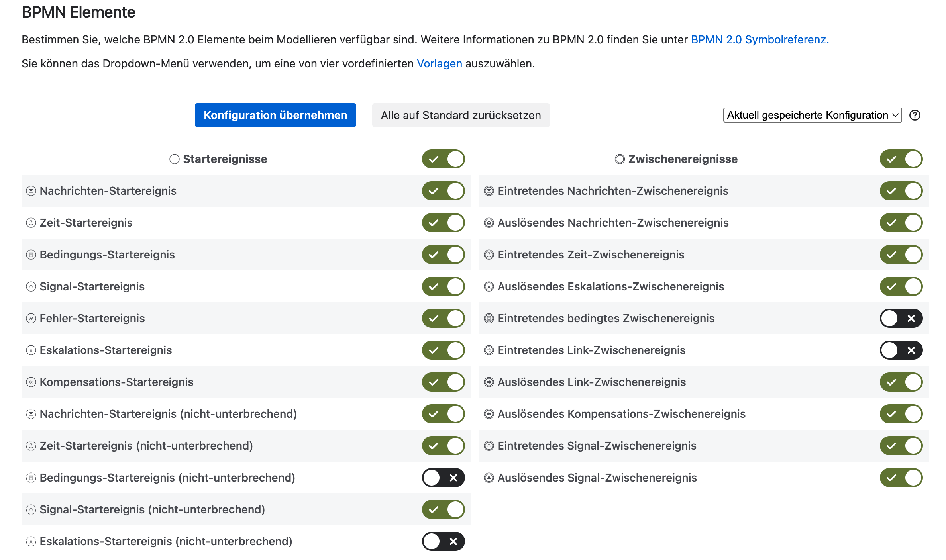Enable Eintretendes bedingtes Zwischenereignis switch
This screenshot has width=946, height=560.
(901, 318)
